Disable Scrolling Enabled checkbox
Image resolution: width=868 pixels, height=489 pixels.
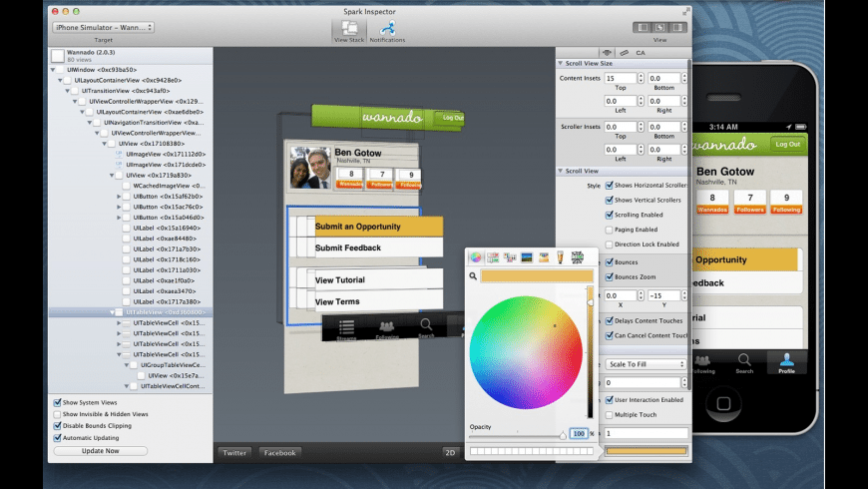[609, 215]
